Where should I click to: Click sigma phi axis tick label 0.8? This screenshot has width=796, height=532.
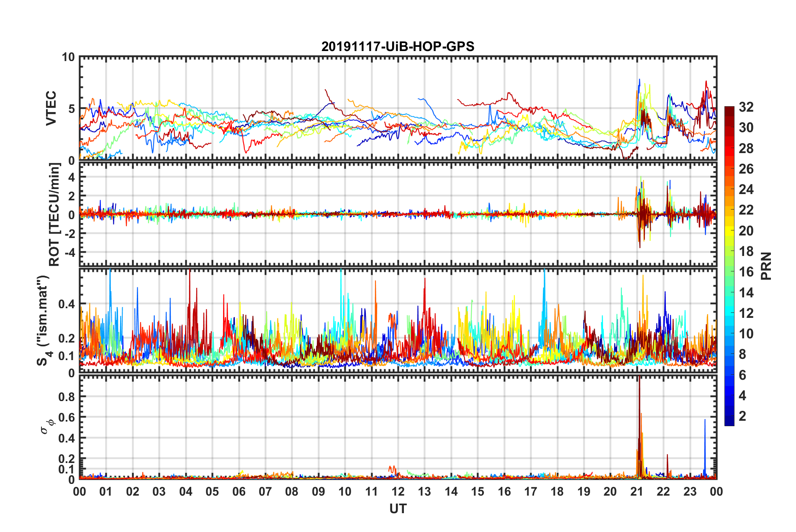(67, 396)
